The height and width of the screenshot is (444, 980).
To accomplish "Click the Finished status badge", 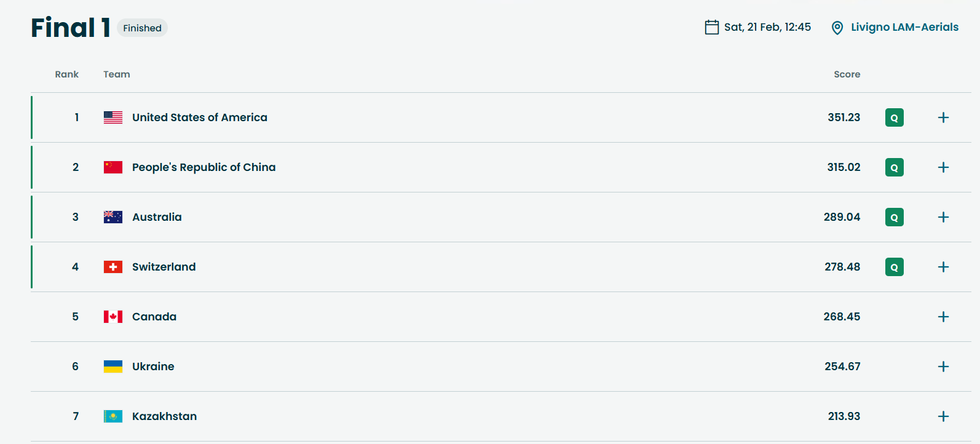I will (x=142, y=28).
